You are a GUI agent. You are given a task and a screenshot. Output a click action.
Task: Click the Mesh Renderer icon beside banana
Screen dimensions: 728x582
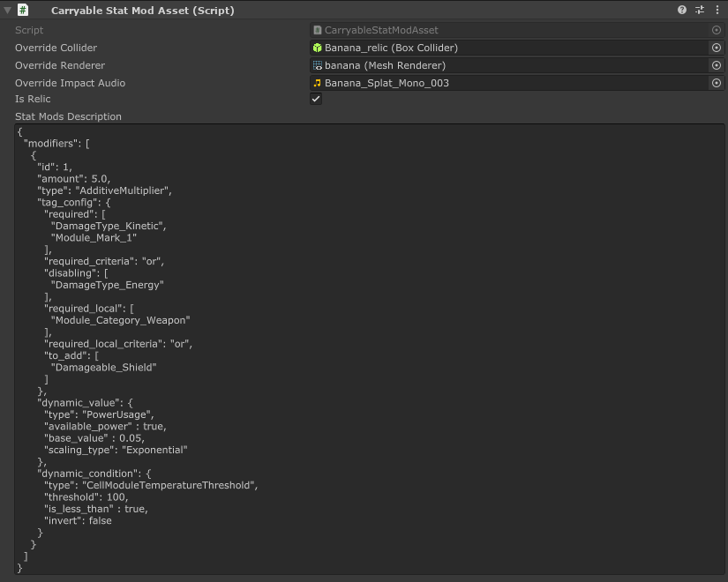tap(318, 65)
